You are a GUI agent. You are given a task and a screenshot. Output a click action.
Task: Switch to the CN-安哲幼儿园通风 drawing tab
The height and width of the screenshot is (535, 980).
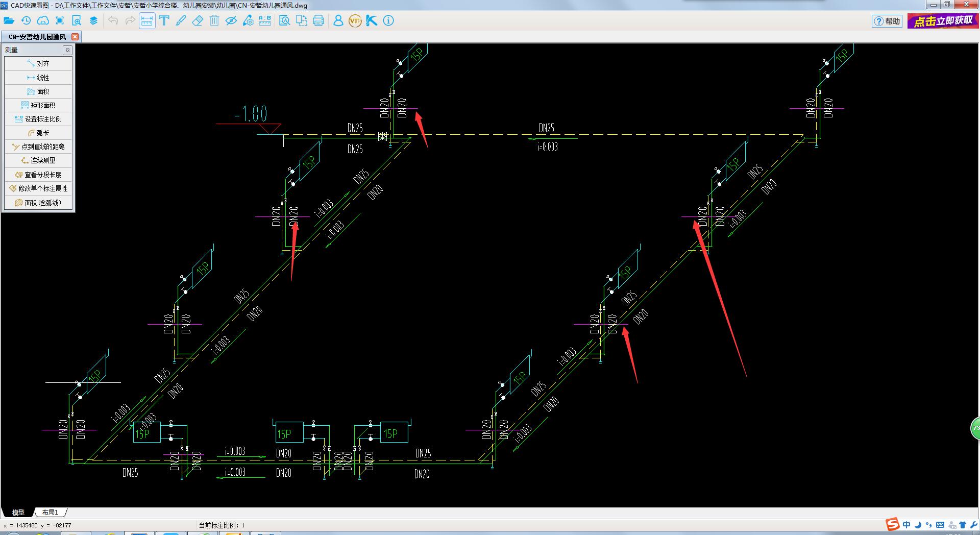point(37,37)
